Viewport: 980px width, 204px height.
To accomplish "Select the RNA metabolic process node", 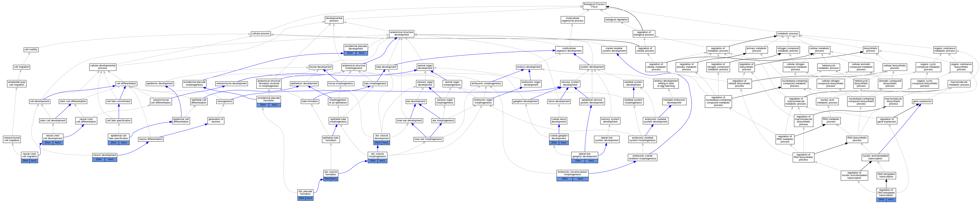I will click(x=831, y=121).
